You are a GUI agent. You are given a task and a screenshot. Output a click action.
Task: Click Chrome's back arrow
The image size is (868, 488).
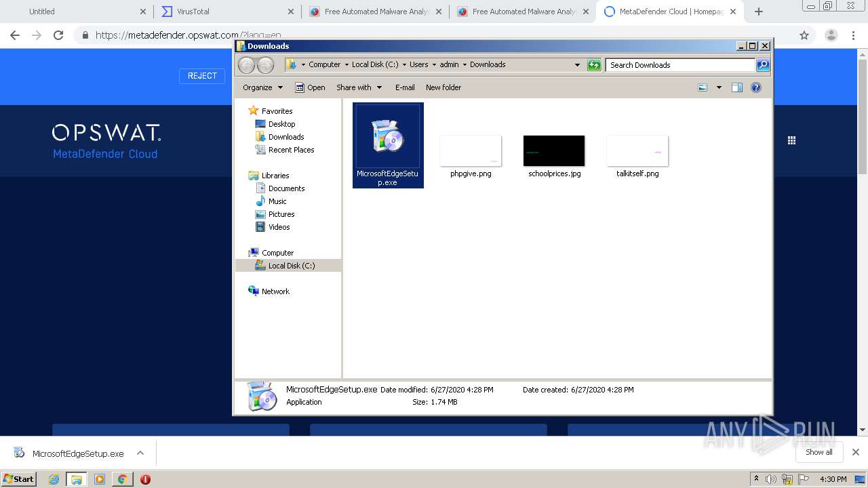coord(15,35)
